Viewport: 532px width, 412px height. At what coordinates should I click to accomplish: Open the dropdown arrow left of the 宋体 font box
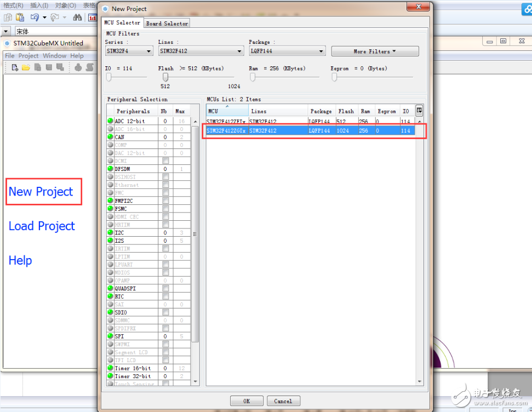6,32
